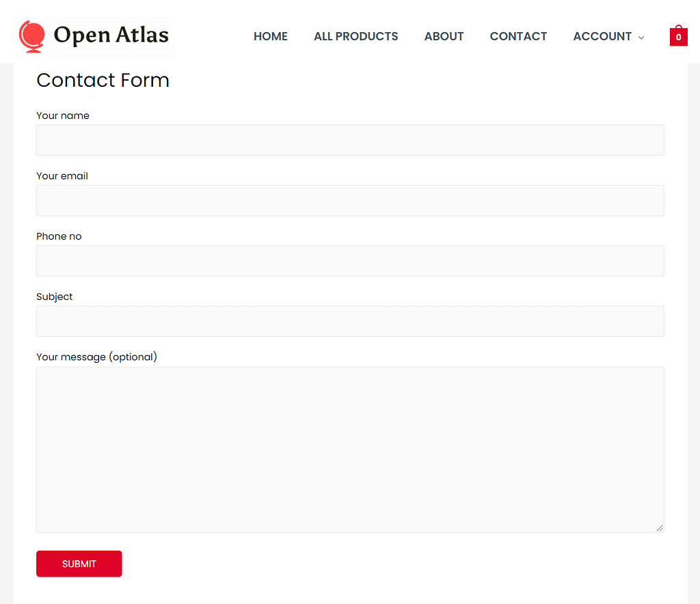Click inside the Your name field
Image resolution: width=700 pixels, height=604 pixels.
click(350, 140)
